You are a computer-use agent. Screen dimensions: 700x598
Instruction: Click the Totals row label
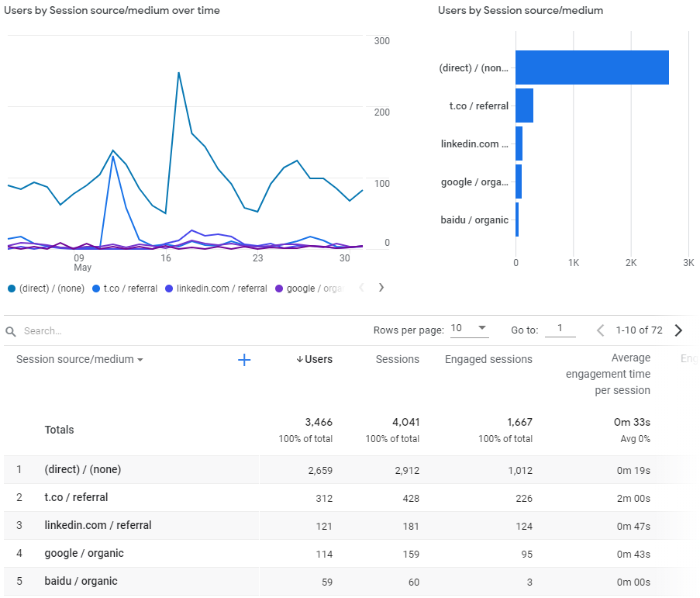point(60,430)
